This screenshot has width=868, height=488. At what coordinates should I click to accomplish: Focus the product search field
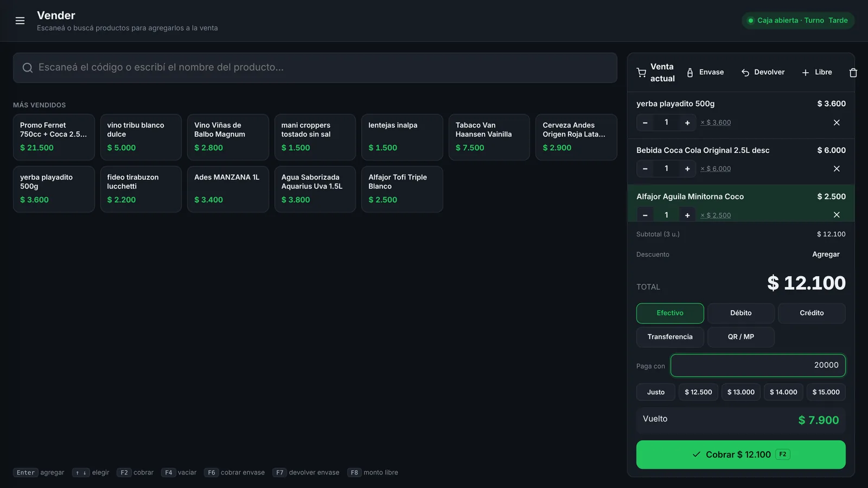click(x=315, y=68)
